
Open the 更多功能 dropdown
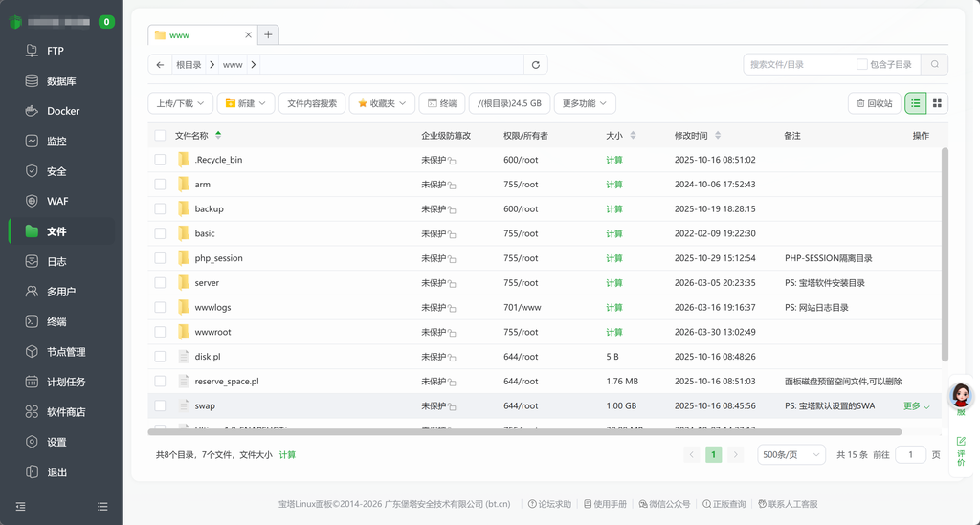[585, 103]
